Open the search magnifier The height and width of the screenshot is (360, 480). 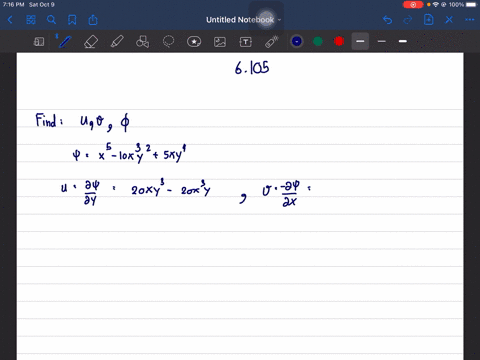click(51, 20)
